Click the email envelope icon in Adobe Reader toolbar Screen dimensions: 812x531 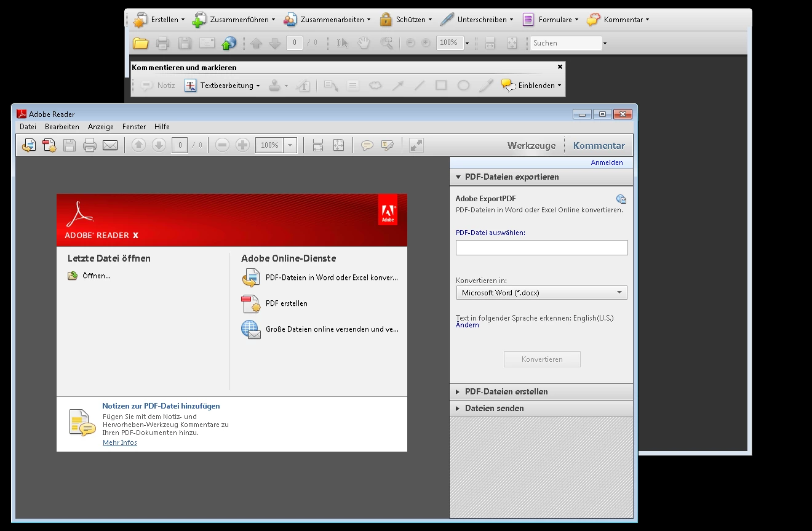[x=110, y=146]
